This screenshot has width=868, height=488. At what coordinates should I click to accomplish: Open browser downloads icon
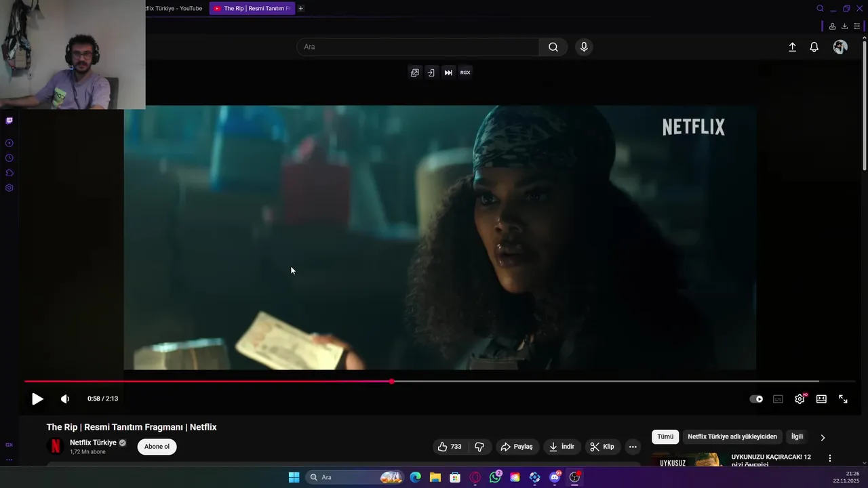coord(844,26)
